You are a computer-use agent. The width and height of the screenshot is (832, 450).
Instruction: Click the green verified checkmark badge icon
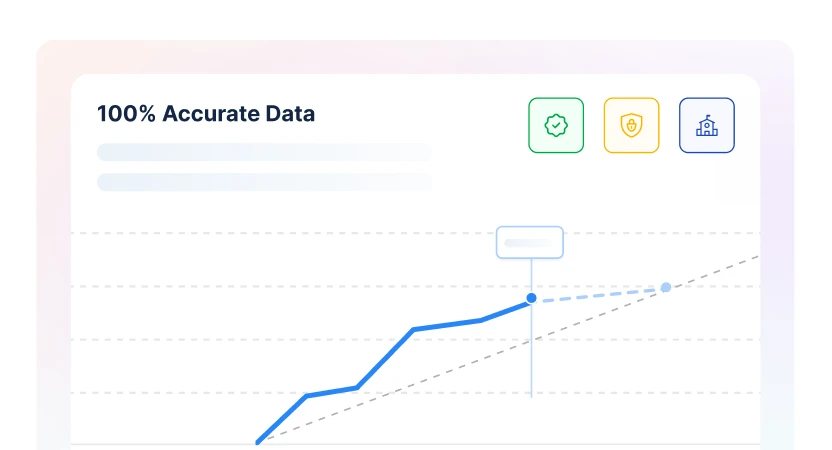[x=556, y=125]
